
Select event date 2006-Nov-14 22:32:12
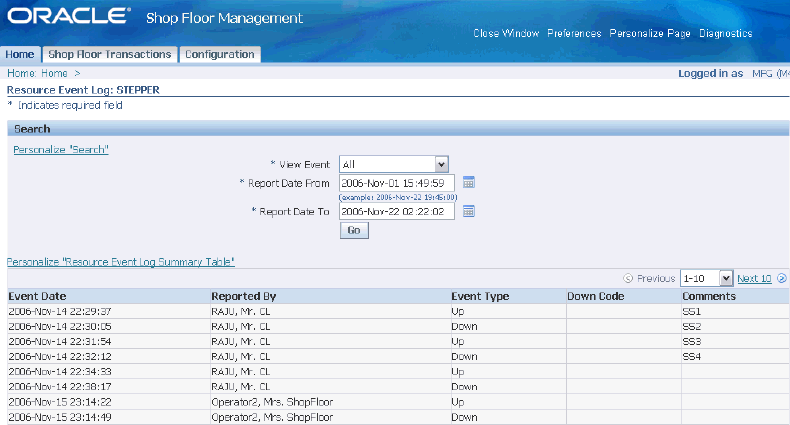(x=60, y=357)
